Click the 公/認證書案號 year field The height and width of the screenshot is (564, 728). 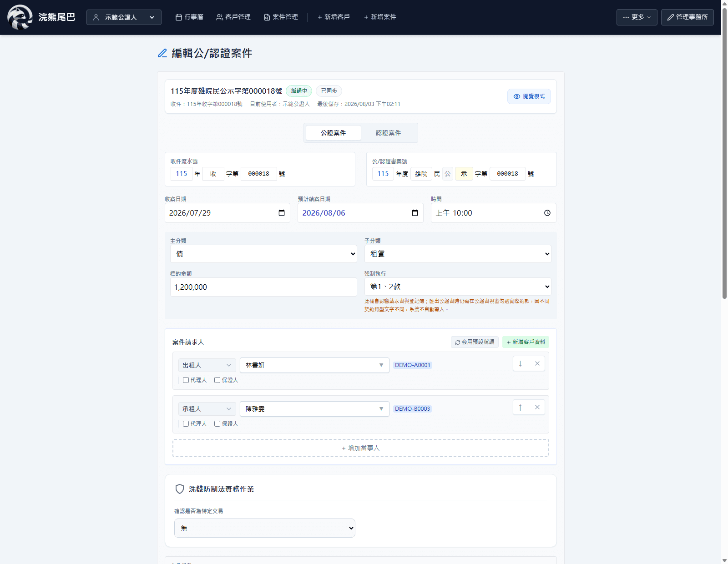click(383, 174)
